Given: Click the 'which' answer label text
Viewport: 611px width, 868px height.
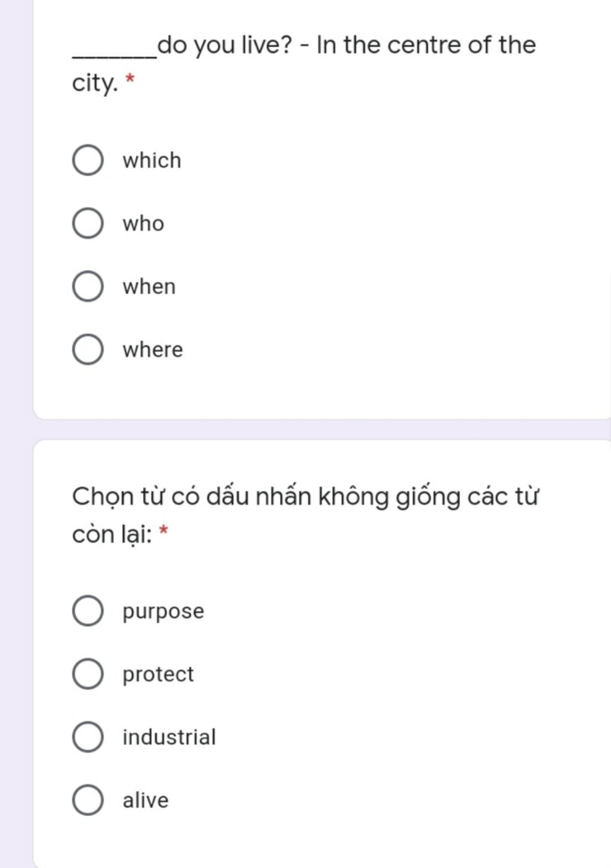Looking at the screenshot, I should pyautogui.click(x=152, y=161).
